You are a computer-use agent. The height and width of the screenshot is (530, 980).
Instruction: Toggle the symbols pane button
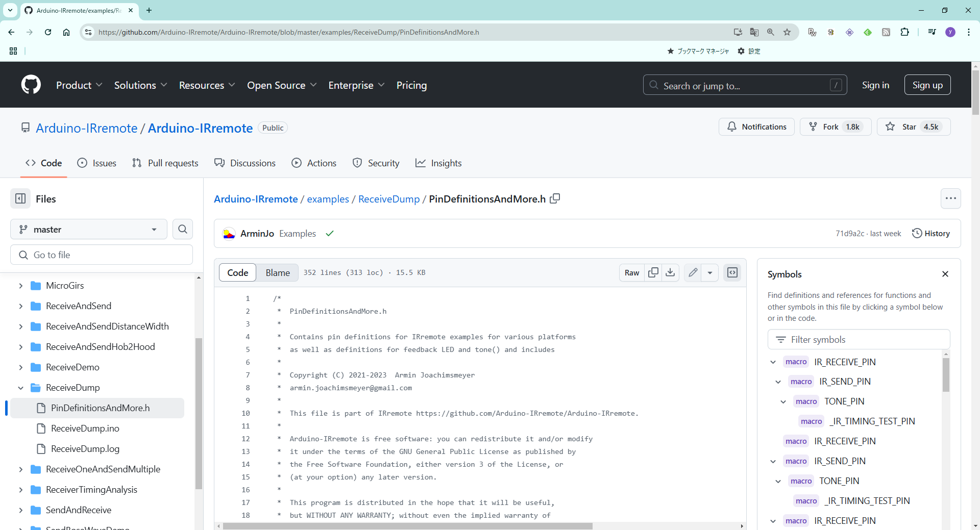point(732,272)
